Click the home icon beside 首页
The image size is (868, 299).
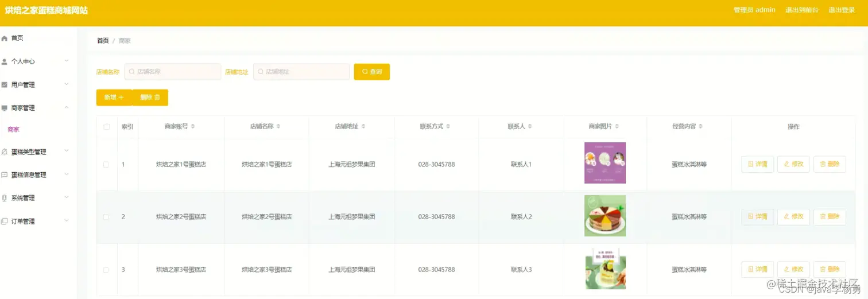coord(5,38)
